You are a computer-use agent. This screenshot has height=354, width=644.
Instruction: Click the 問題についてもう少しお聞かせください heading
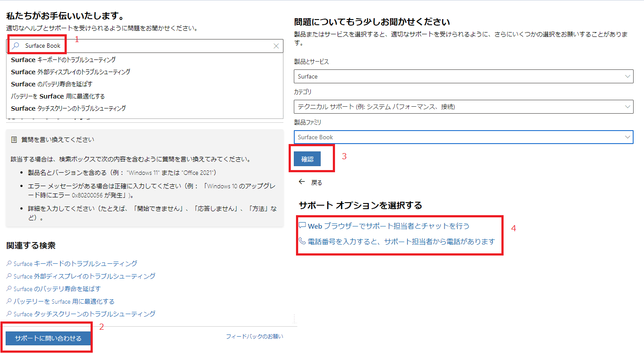(x=372, y=22)
